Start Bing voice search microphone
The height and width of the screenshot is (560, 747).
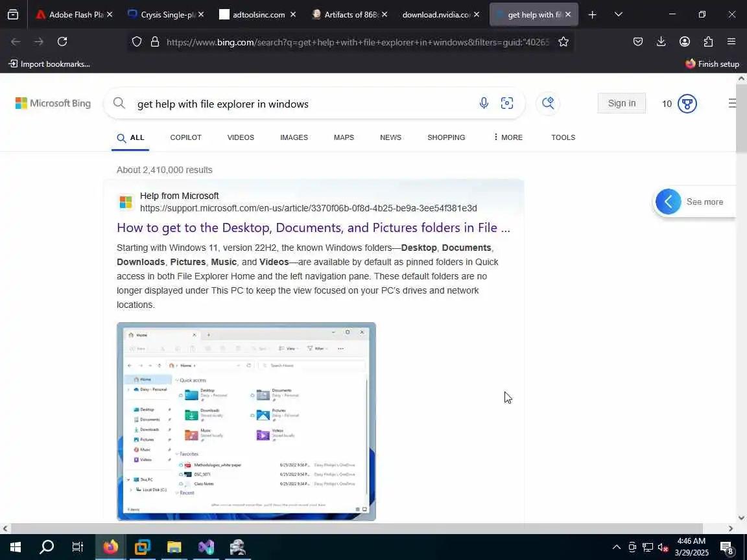pos(484,103)
